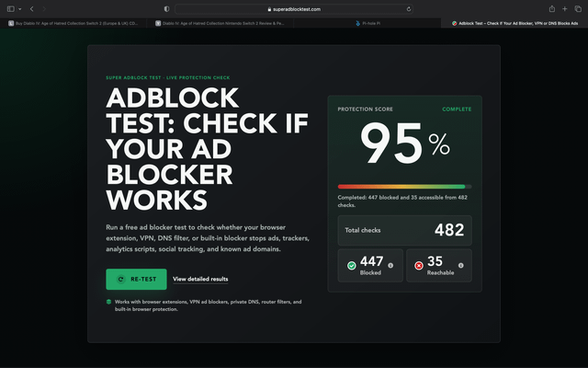Add a new tab with plus icon
The height and width of the screenshot is (368, 588).
[x=565, y=9]
